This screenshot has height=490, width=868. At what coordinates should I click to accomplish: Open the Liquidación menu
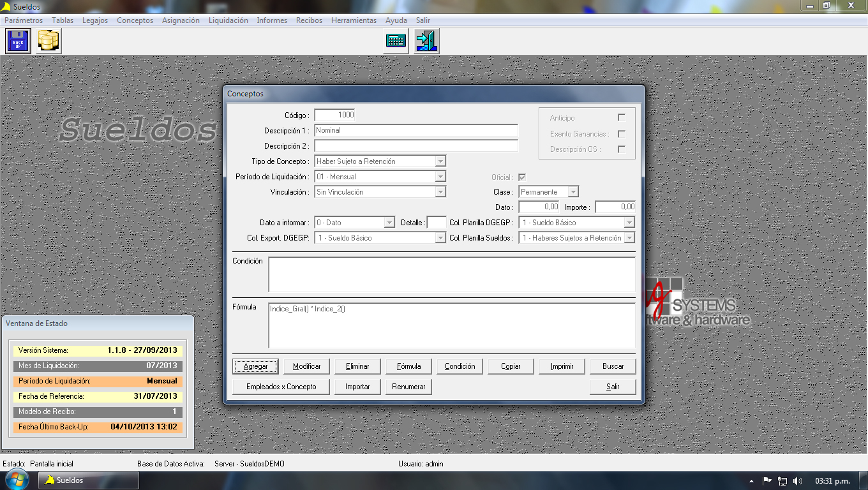pyautogui.click(x=228, y=20)
